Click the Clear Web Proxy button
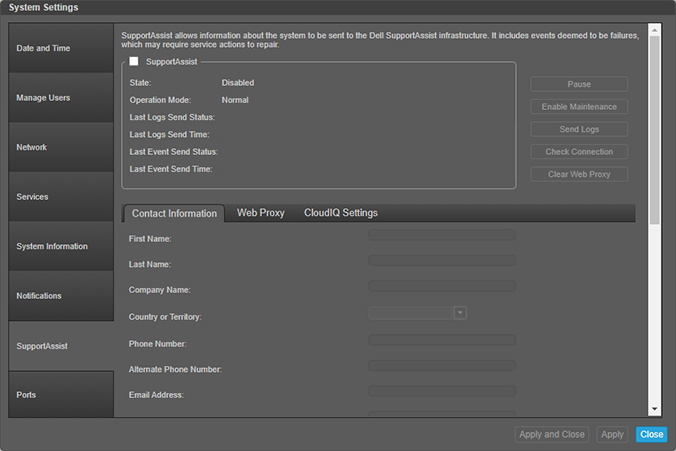This screenshot has width=676, height=451. click(579, 174)
